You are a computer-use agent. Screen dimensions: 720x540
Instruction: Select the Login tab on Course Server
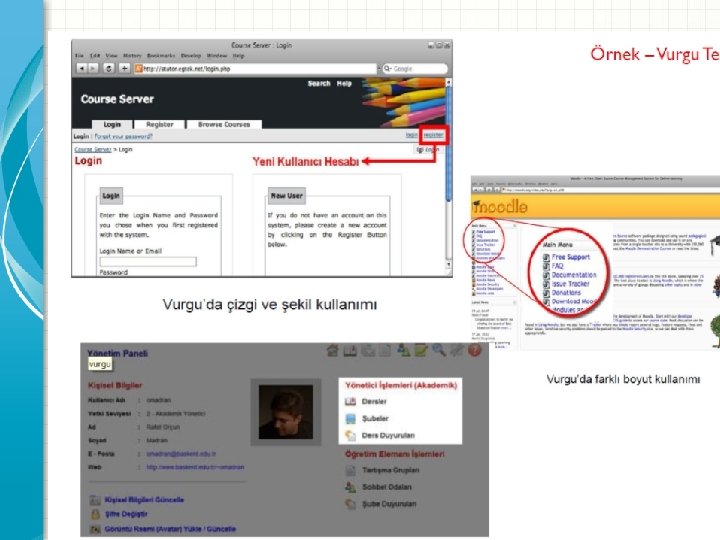tap(112, 124)
